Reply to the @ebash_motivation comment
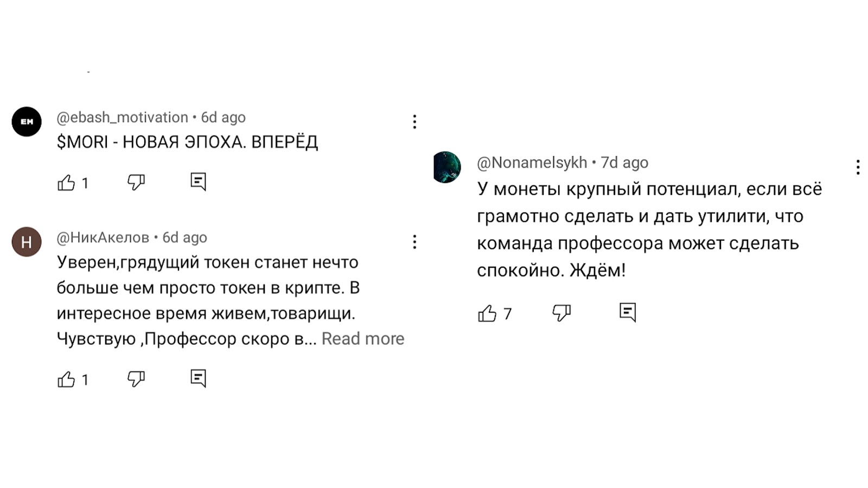 tap(199, 182)
